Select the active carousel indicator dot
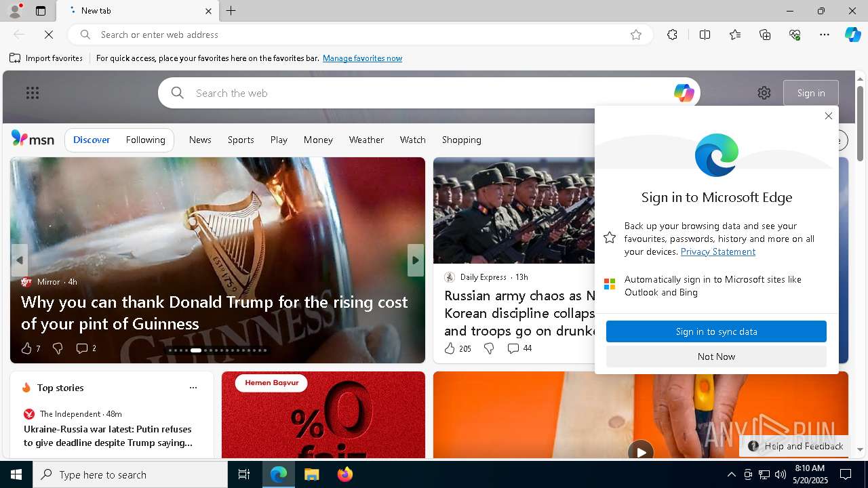Viewport: 868px width, 488px height. click(196, 350)
